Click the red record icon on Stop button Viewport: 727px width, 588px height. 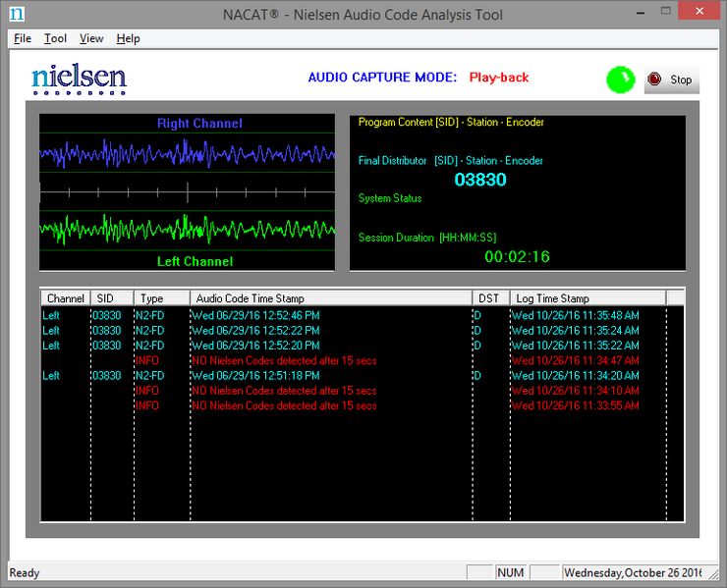654,80
